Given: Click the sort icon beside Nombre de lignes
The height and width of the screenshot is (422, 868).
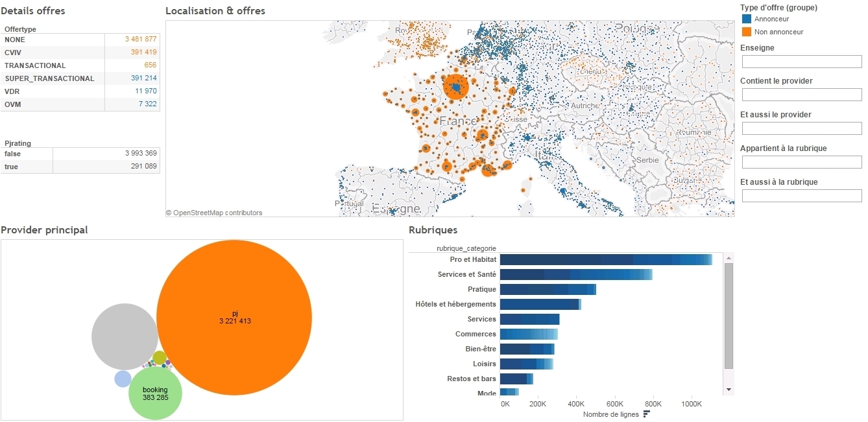Looking at the screenshot, I should coord(647,414).
